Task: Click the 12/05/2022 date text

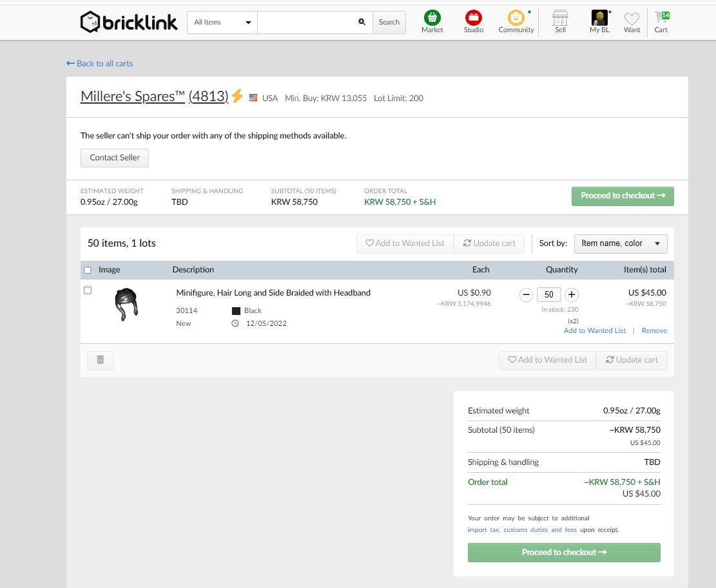Action: pyautogui.click(x=266, y=323)
